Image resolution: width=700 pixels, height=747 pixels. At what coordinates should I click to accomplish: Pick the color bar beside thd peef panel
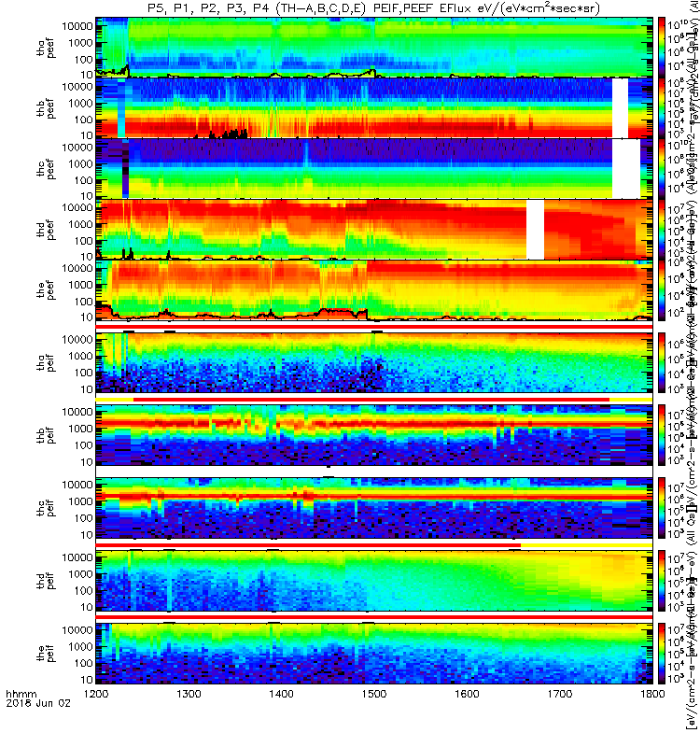(662, 229)
